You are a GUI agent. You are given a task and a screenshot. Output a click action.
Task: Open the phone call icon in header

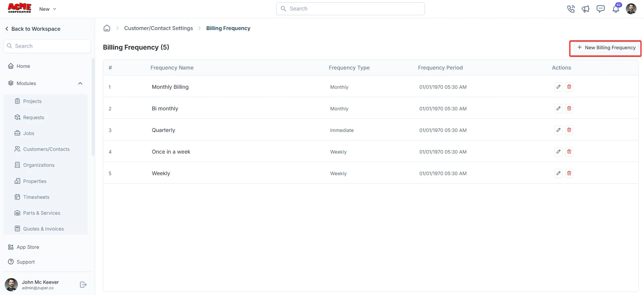[571, 9]
